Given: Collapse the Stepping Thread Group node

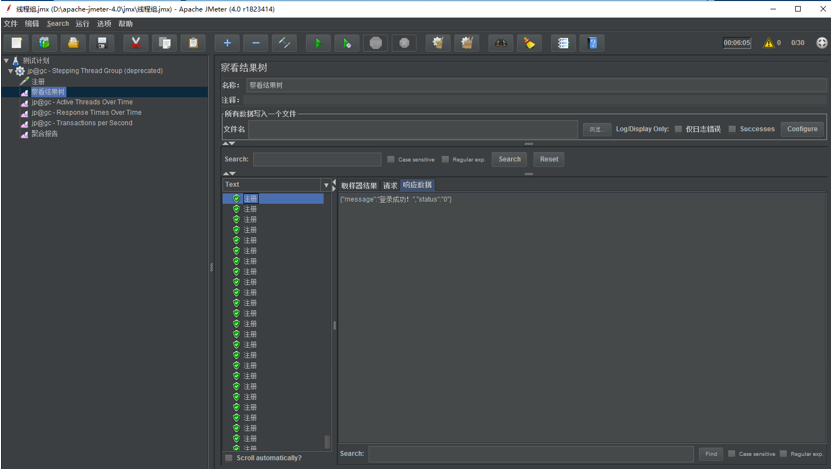Looking at the screenshot, I should (11, 70).
